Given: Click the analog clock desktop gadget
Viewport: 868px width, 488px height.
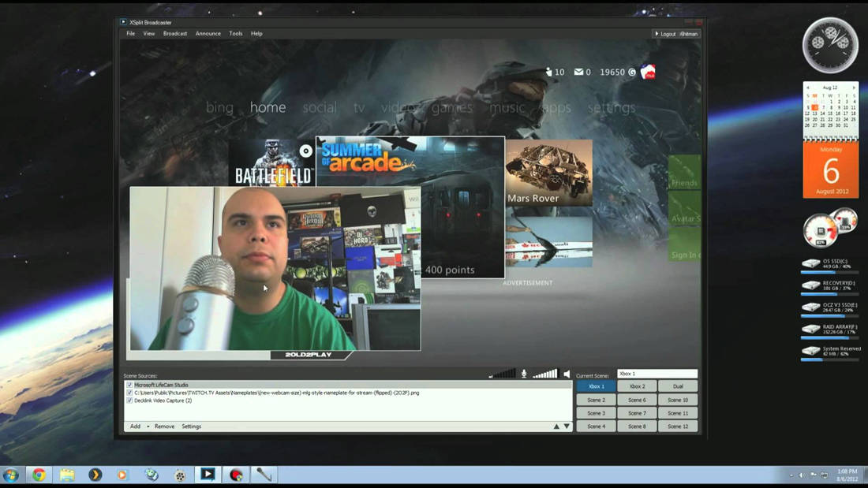Looking at the screenshot, I should coord(830,46).
